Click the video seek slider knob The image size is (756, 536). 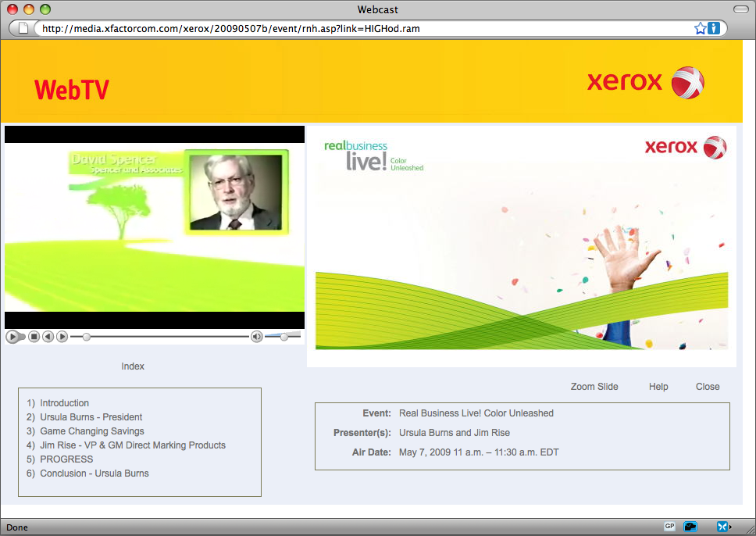87,337
